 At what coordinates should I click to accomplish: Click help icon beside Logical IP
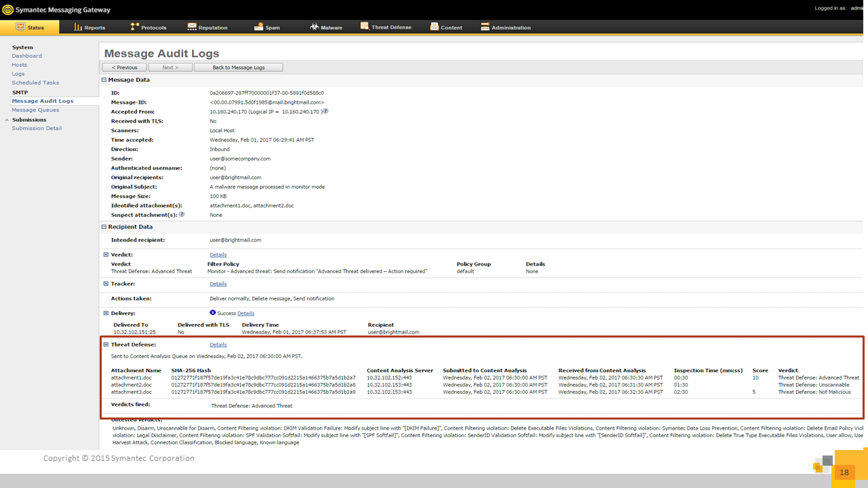tap(325, 111)
